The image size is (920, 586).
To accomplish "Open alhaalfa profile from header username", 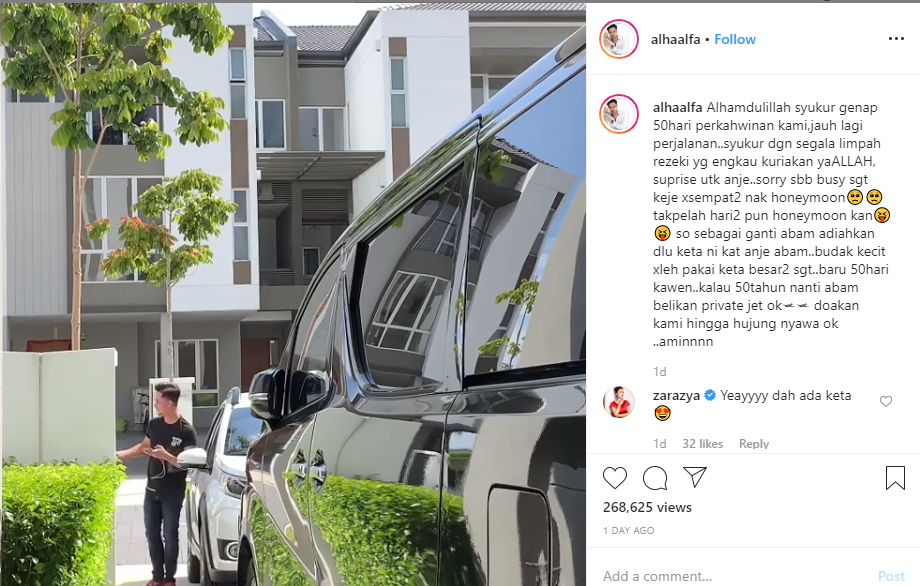I will pyautogui.click(x=675, y=39).
